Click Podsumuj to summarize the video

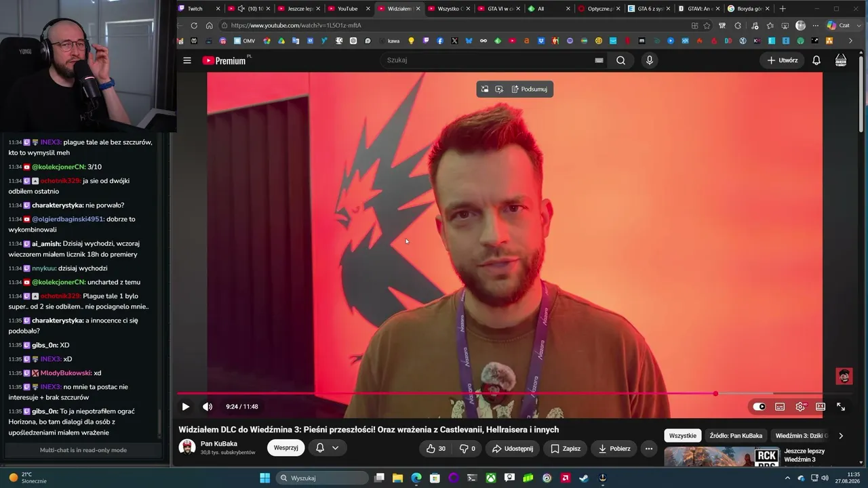tap(530, 89)
